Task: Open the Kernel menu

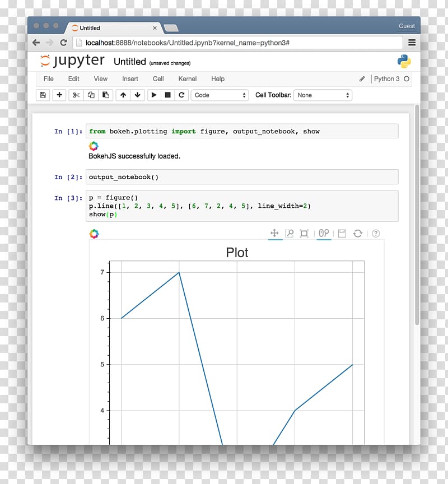Action: [x=187, y=79]
